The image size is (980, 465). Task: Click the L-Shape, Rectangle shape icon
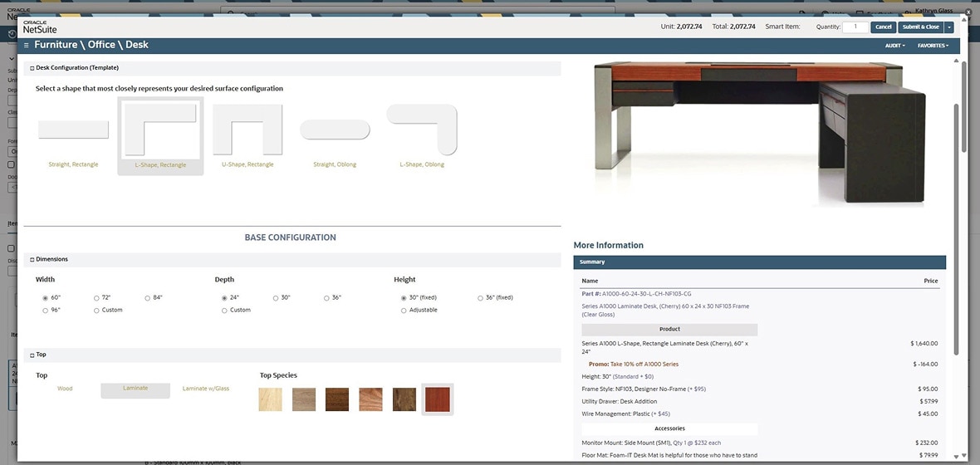[160, 130]
